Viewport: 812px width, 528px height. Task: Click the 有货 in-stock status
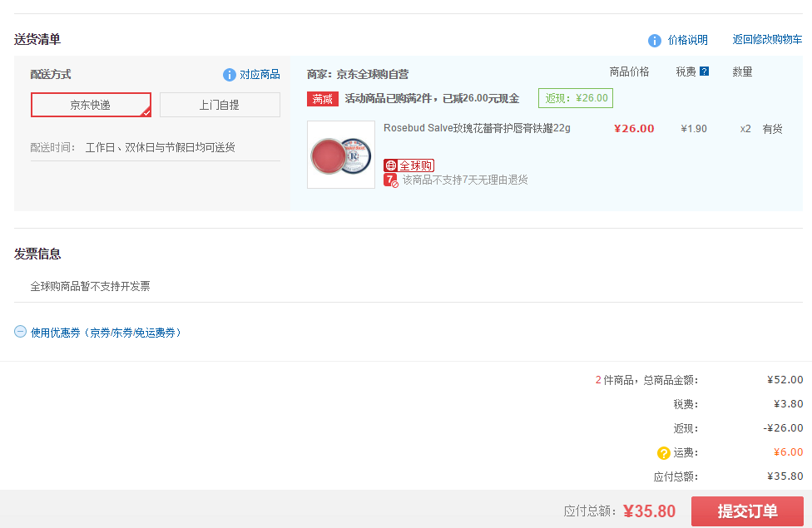[x=772, y=129]
